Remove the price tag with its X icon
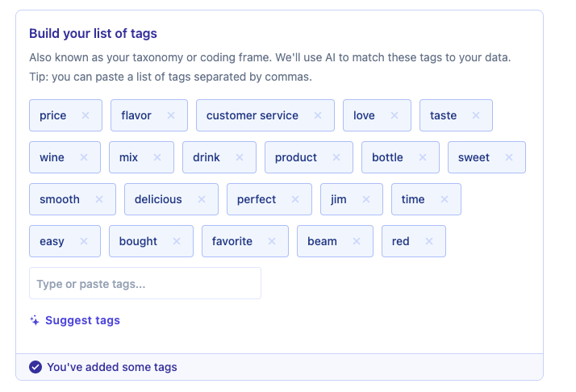The height and width of the screenshot is (392, 576). coord(86,115)
